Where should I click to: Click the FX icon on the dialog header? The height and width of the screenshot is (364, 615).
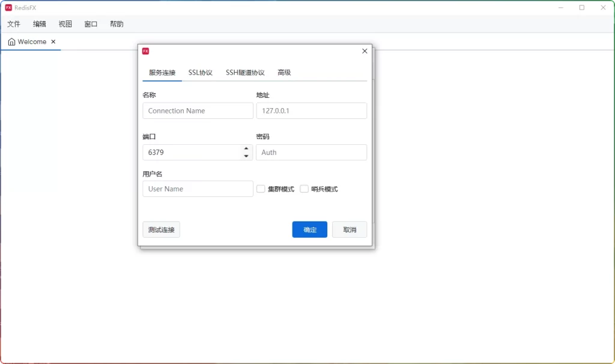point(146,51)
